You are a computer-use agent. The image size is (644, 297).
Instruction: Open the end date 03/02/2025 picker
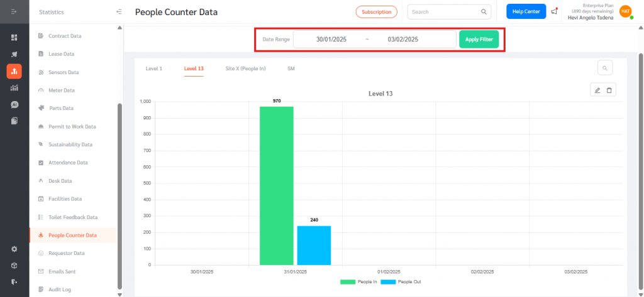pyautogui.click(x=403, y=40)
